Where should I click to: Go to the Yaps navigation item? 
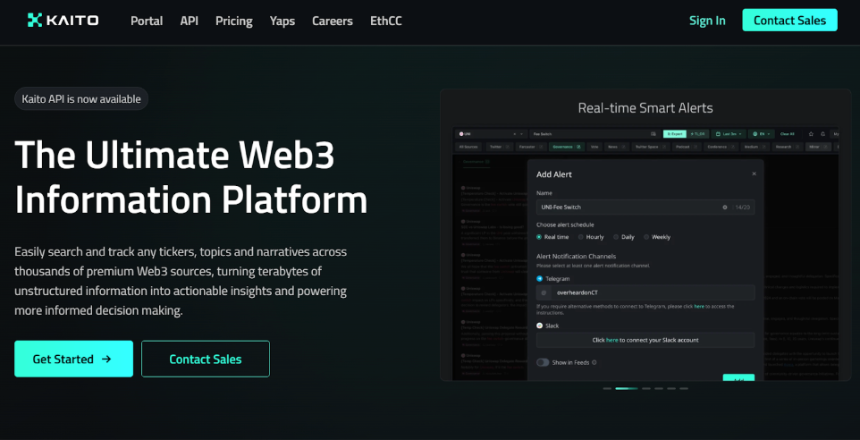pos(282,21)
